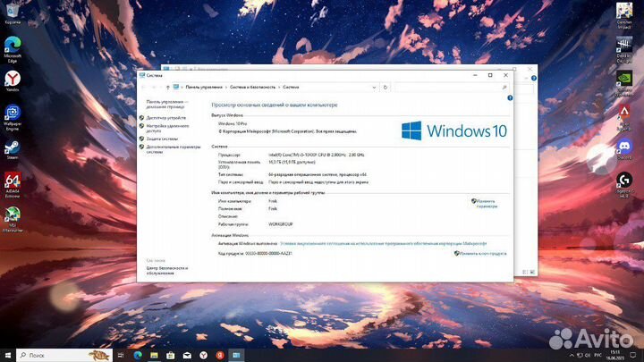The width and height of the screenshot is (644, 362).
Task: Go back using the System window back arrow
Action: pyautogui.click(x=144, y=87)
